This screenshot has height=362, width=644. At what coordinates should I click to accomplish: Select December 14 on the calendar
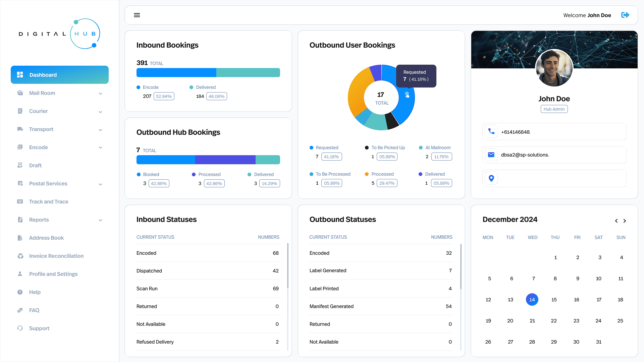coord(532,300)
